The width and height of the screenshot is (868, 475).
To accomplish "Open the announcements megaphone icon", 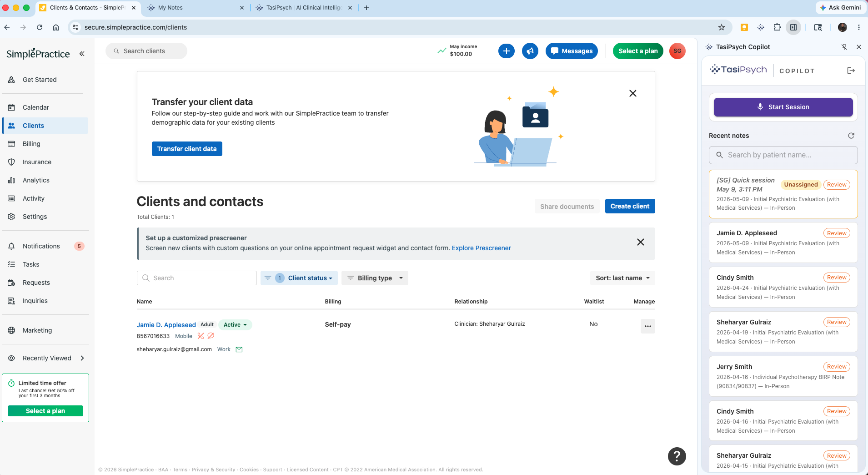I will pos(530,51).
